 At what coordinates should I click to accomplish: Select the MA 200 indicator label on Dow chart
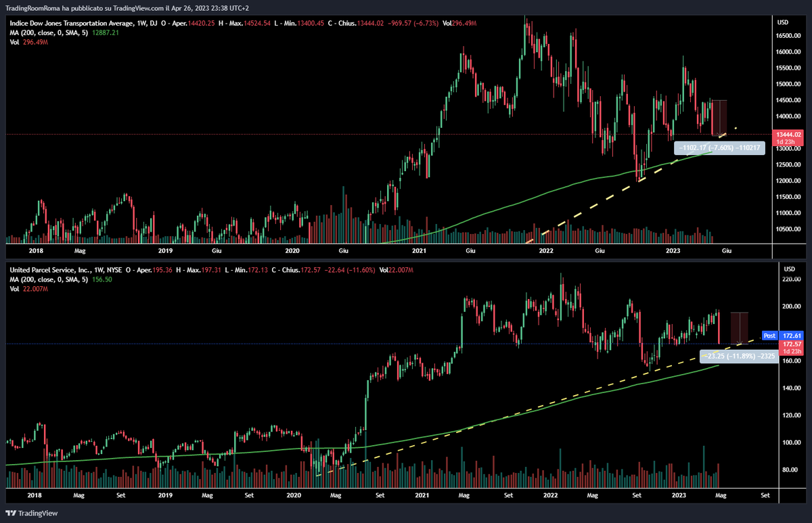47,32
